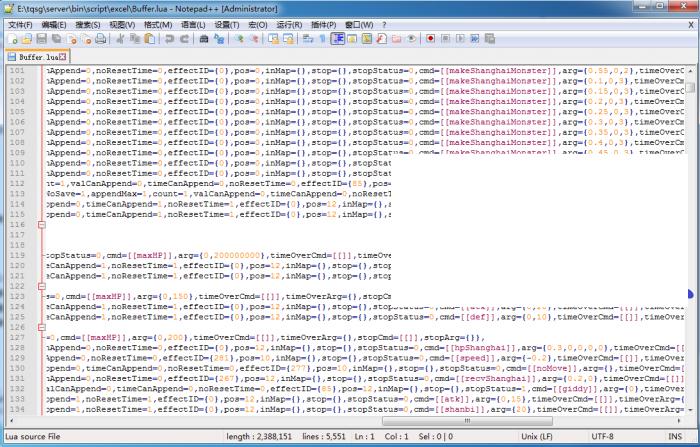Open the user defined language icon
The width and height of the screenshot is (700, 447).
pos(352,39)
